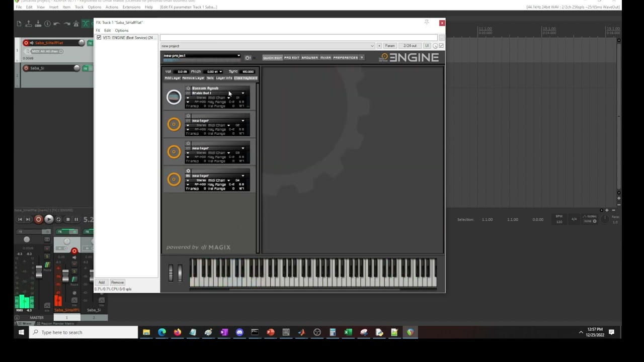This screenshot has width=644, height=362.
Task: Click the Stop button in transport
Action: (x=68, y=219)
